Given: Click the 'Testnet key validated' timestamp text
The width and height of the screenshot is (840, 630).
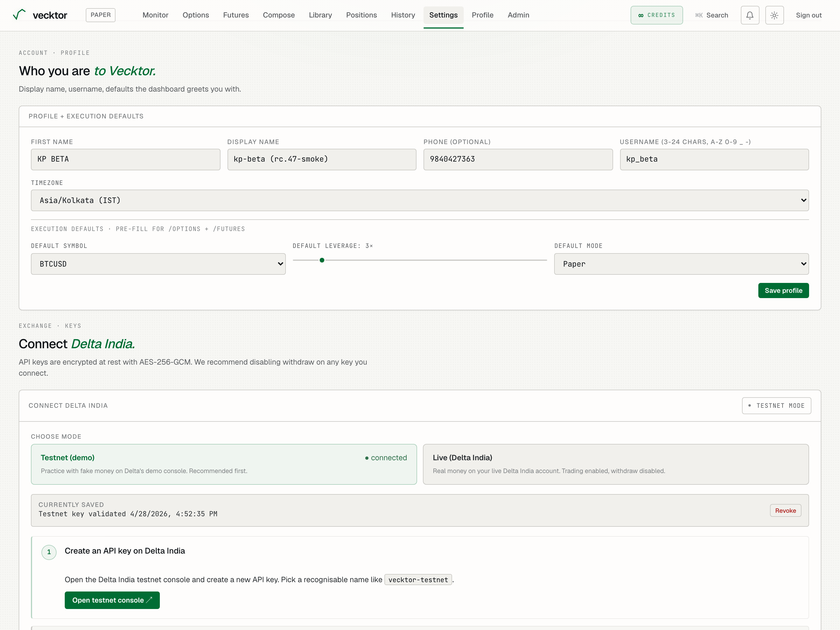Looking at the screenshot, I should tap(128, 514).
